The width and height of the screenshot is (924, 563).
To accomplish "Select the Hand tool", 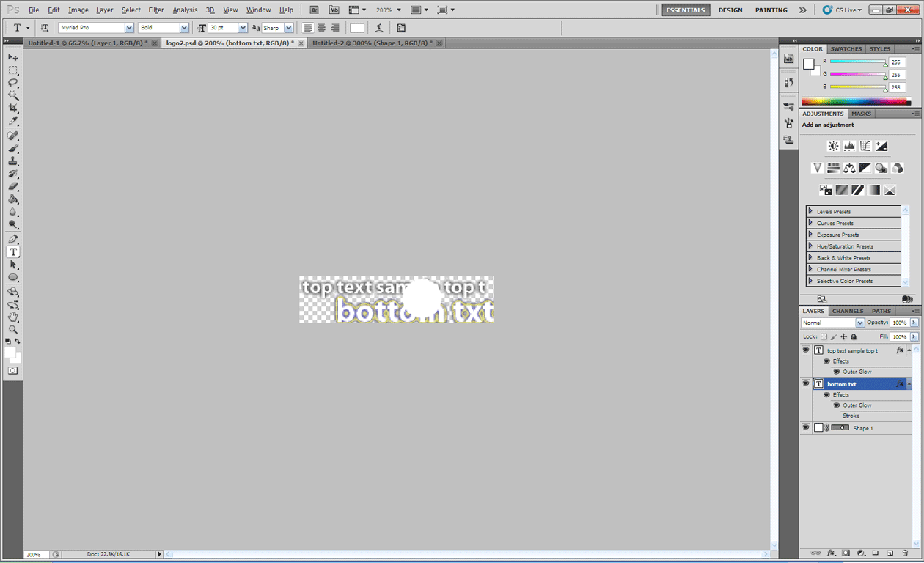I will (12, 317).
